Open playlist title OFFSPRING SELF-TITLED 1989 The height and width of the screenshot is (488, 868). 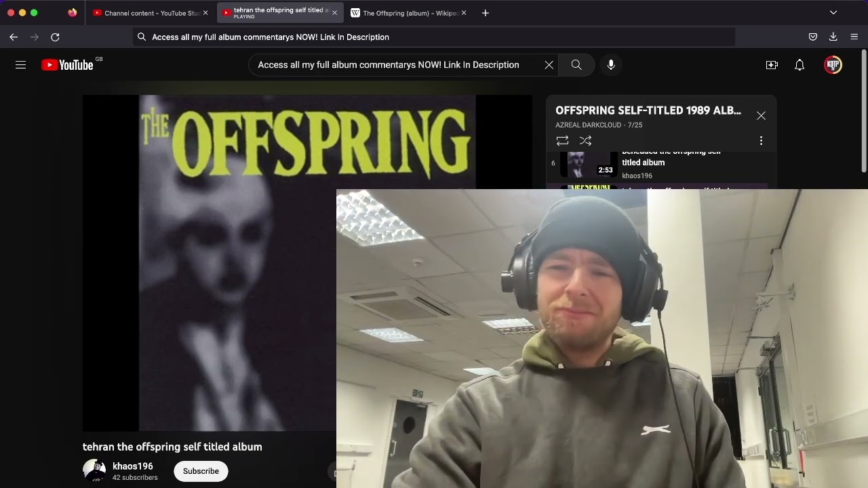point(648,110)
